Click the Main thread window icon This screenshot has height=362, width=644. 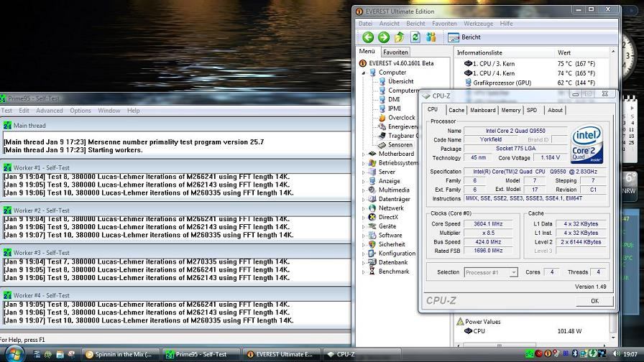pyautogui.click(x=7, y=126)
